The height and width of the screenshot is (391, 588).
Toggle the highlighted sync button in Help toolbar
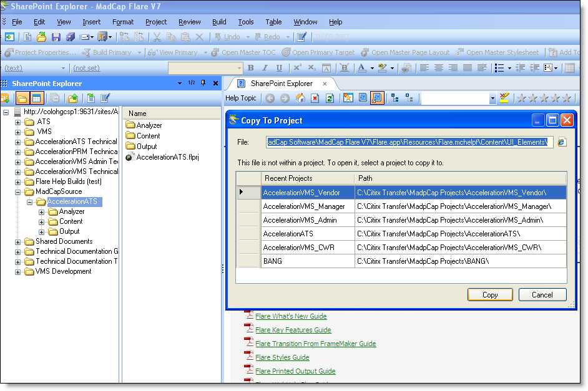click(x=377, y=98)
